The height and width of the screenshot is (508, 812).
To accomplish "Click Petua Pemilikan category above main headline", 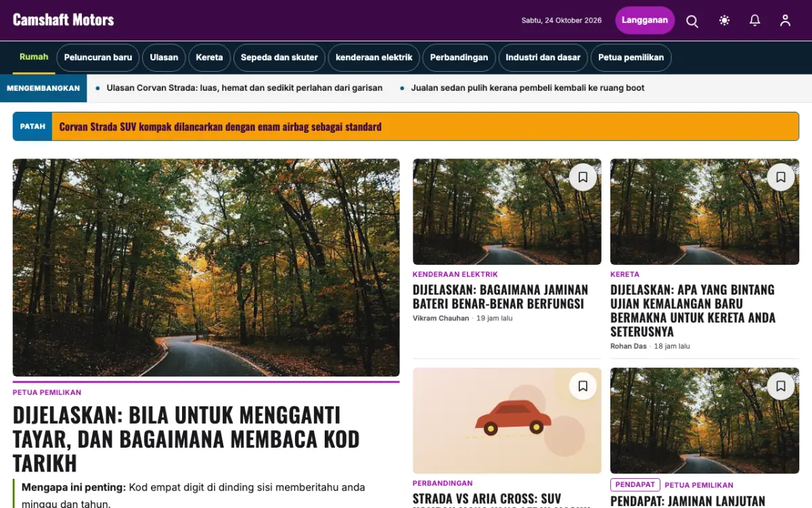I will [47, 393].
